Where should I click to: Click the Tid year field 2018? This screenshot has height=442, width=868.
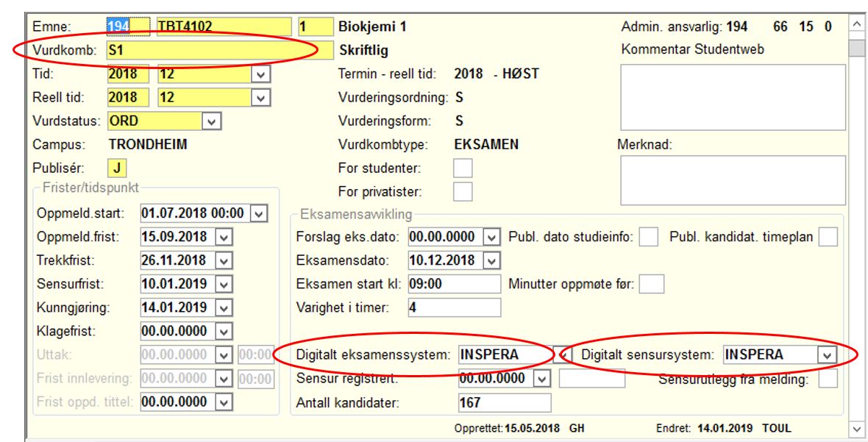[129, 74]
